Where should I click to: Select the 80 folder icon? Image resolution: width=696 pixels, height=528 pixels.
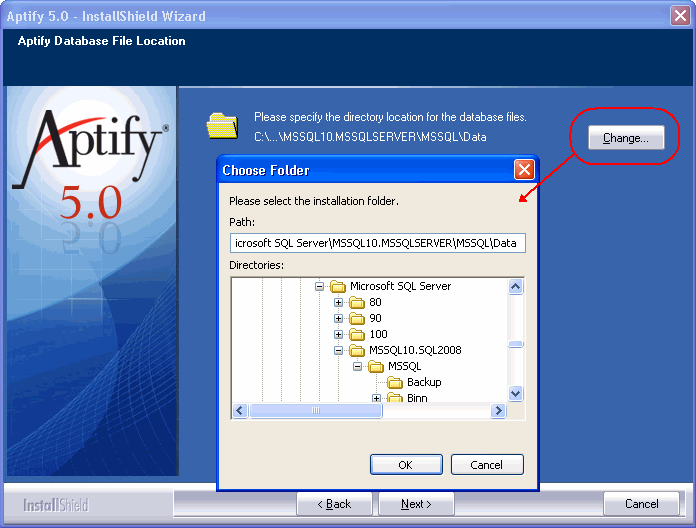point(357,302)
